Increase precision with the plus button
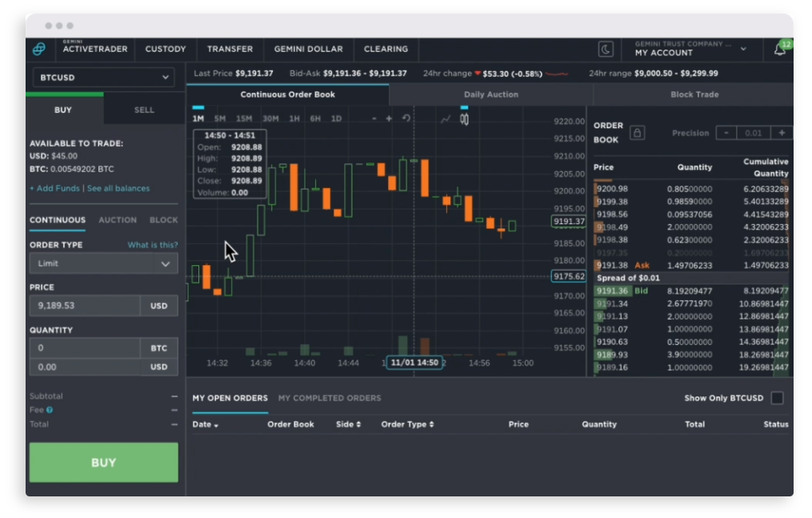The image size is (812, 518). pyautogui.click(x=782, y=133)
